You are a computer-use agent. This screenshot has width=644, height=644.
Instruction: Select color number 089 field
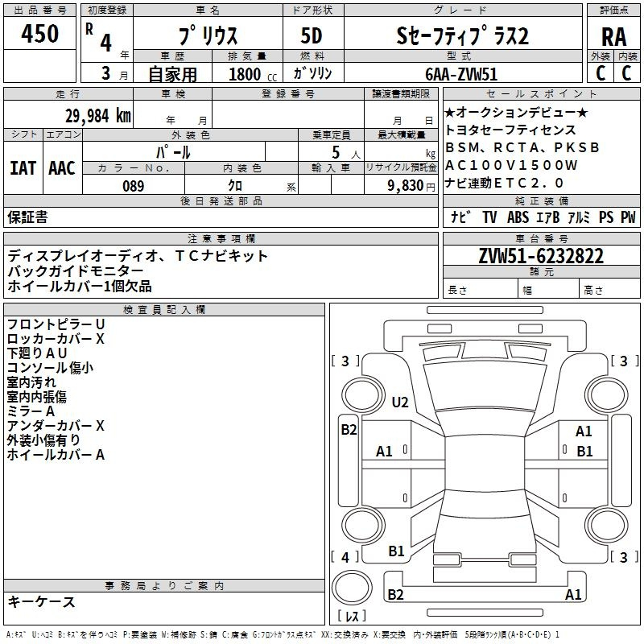(133, 186)
